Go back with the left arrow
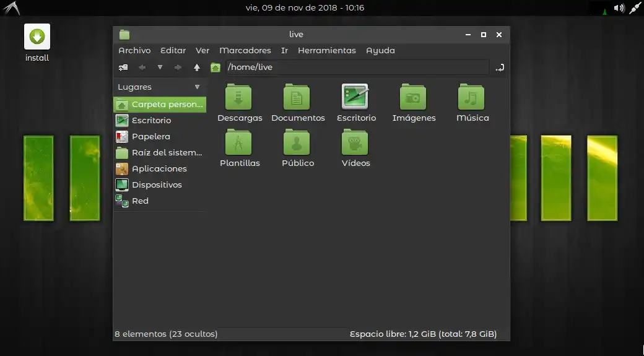 [142, 67]
